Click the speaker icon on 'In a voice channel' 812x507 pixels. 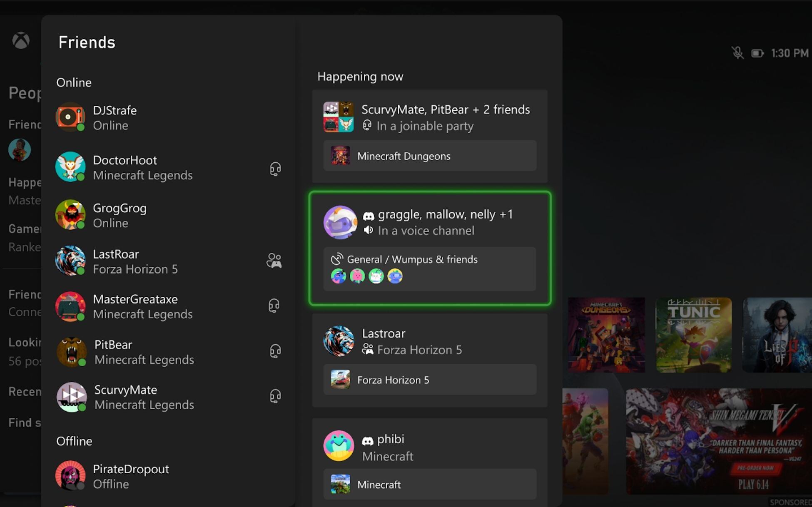[368, 231]
